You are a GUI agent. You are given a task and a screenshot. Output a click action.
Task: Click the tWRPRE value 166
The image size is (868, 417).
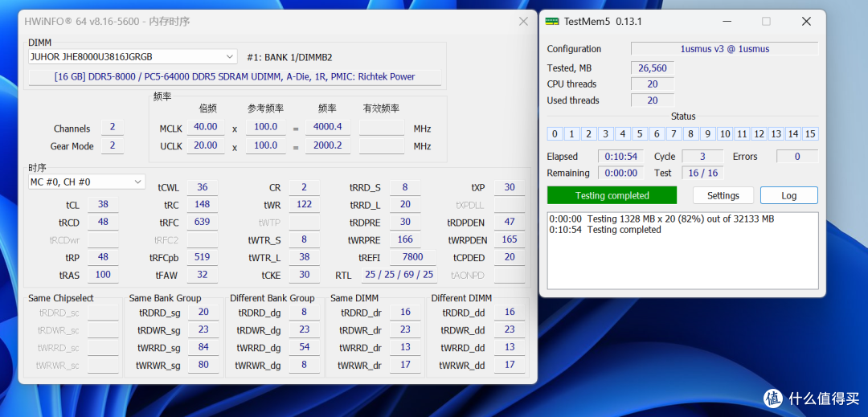pos(405,239)
